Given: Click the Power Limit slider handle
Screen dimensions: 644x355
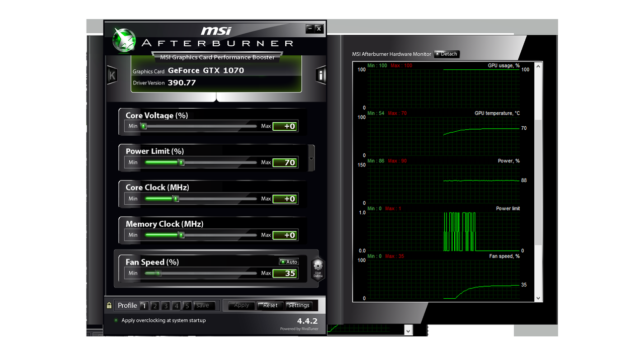Looking at the screenshot, I should (182, 162).
